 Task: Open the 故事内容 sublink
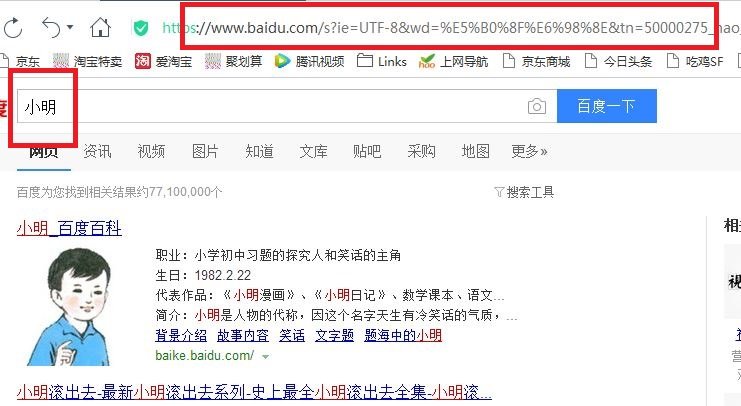pos(243,336)
